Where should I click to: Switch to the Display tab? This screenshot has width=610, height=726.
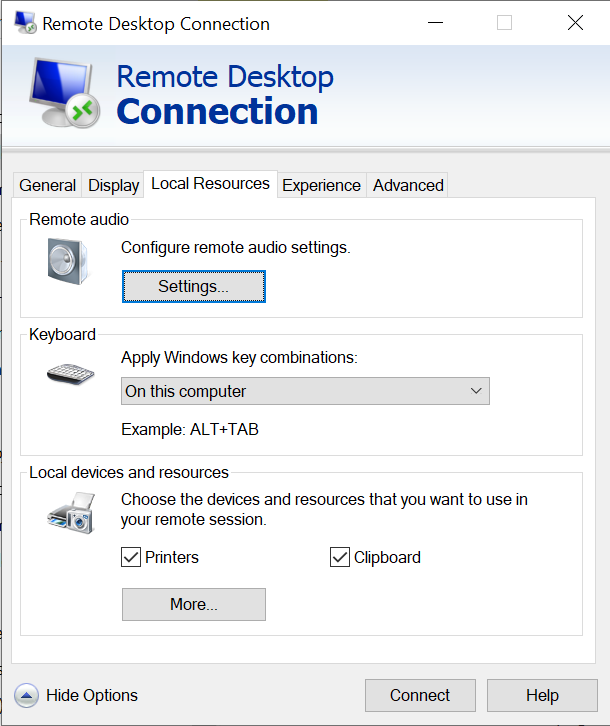click(113, 185)
